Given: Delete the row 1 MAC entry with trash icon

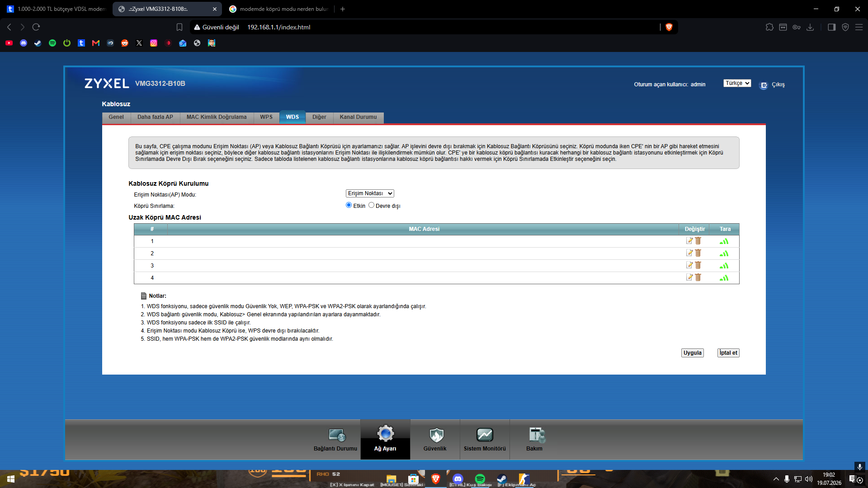Looking at the screenshot, I should pos(698,241).
